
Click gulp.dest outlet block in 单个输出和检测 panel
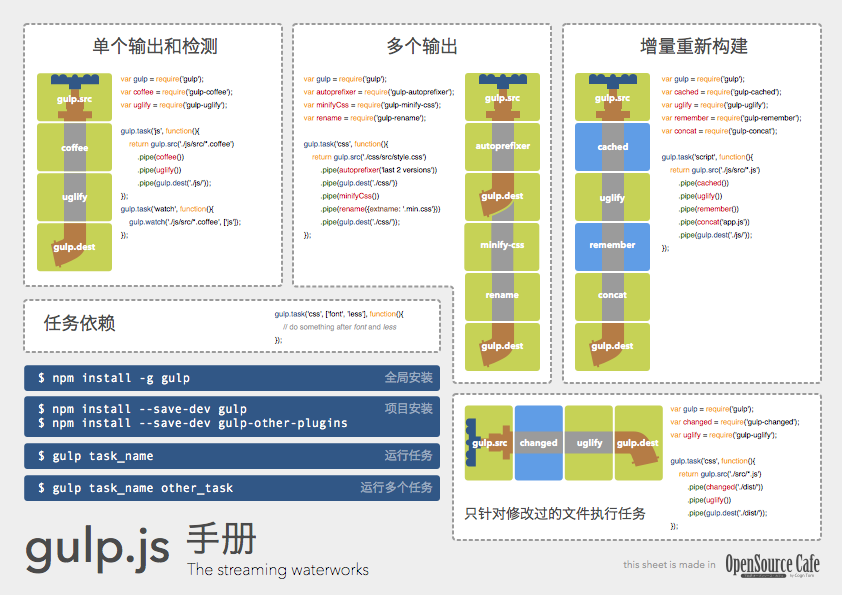point(75,247)
